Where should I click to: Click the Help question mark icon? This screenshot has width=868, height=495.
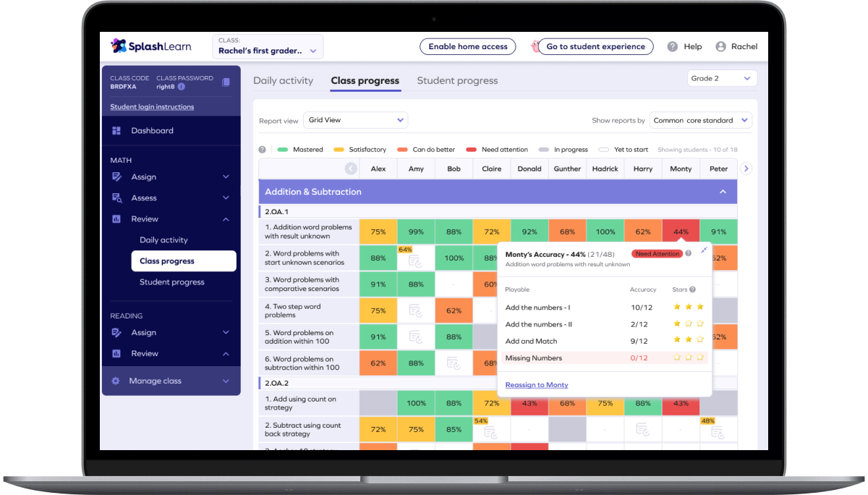(x=671, y=46)
